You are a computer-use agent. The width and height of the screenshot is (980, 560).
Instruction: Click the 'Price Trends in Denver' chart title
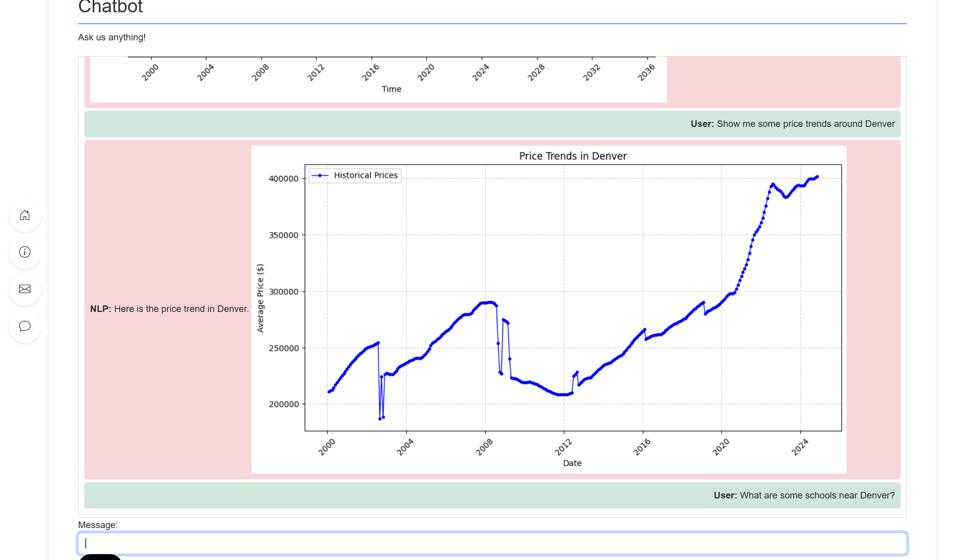click(x=572, y=156)
